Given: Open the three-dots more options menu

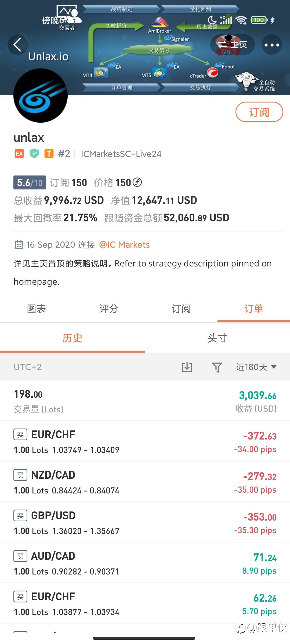Looking at the screenshot, I should [271, 45].
